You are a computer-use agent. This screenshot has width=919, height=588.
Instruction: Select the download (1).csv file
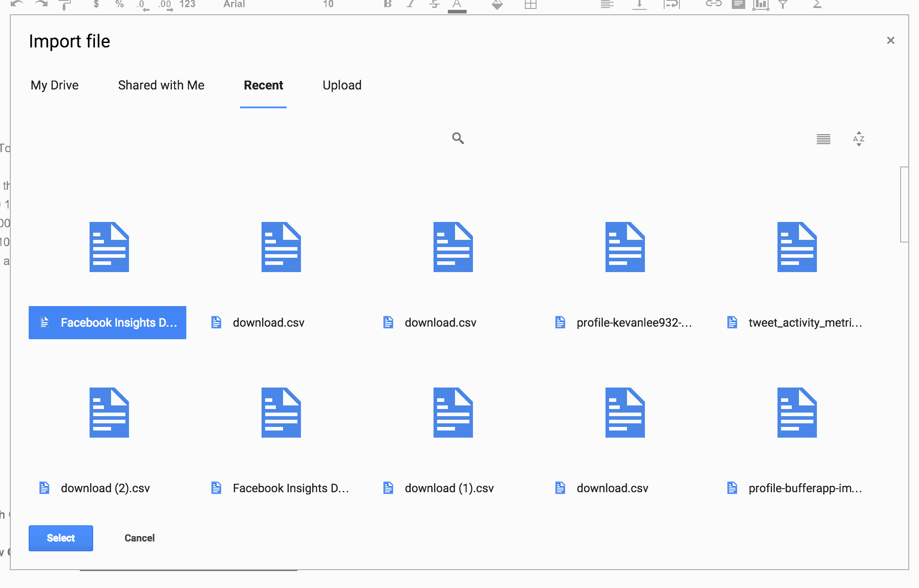pyautogui.click(x=449, y=488)
